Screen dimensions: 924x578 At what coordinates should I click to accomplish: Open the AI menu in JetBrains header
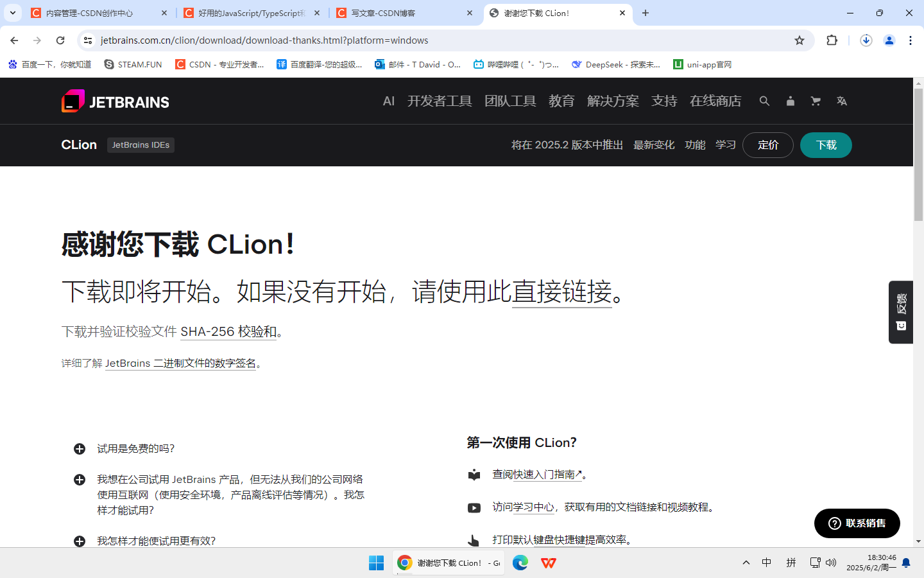[x=388, y=101]
